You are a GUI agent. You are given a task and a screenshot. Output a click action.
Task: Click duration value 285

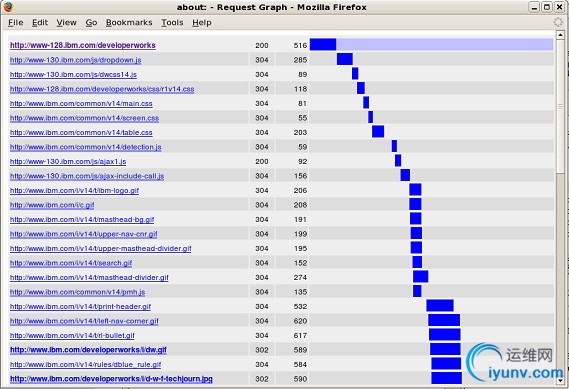click(300, 60)
